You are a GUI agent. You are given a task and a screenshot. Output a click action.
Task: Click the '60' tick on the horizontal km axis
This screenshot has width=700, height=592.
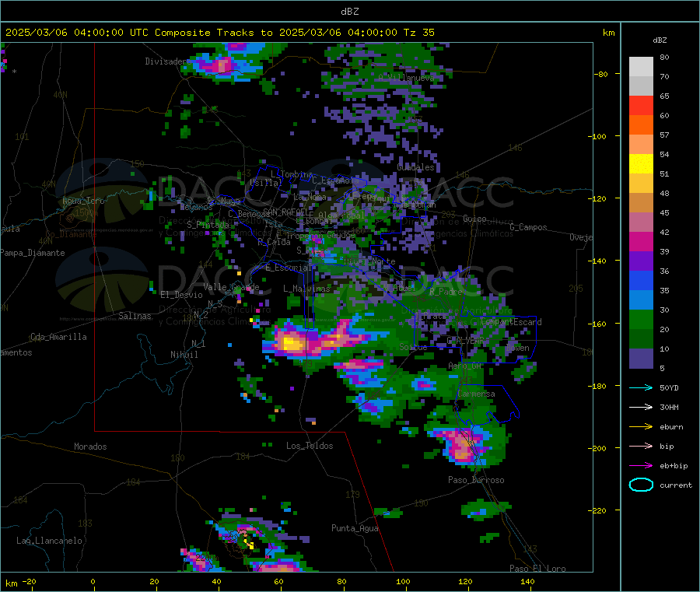(x=278, y=582)
